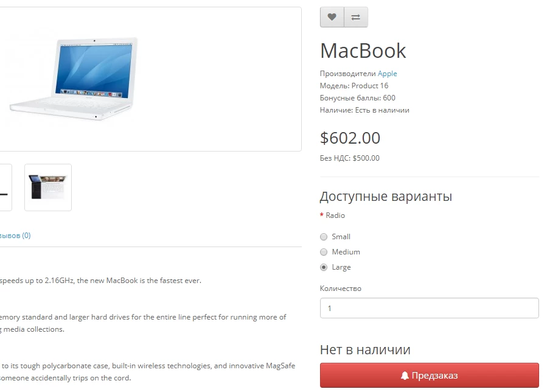This screenshot has height=392, width=547.
Task: Click the Large option label text
Action: pyautogui.click(x=341, y=267)
